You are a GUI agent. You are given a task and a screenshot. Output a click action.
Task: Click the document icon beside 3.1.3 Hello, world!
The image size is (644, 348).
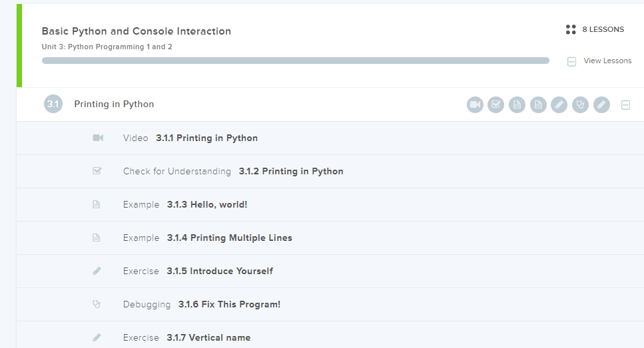(x=97, y=204)
